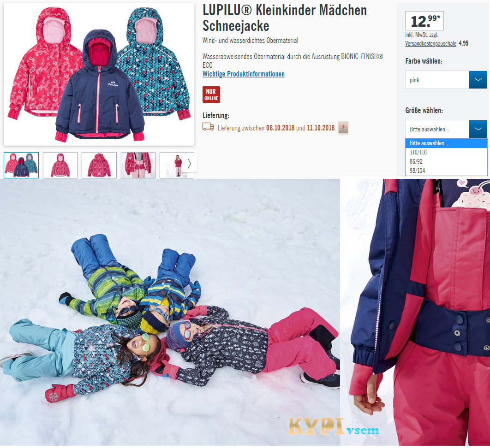
Task: Open the Versandkostenpauschale link
Action: (x=430, y=44)
